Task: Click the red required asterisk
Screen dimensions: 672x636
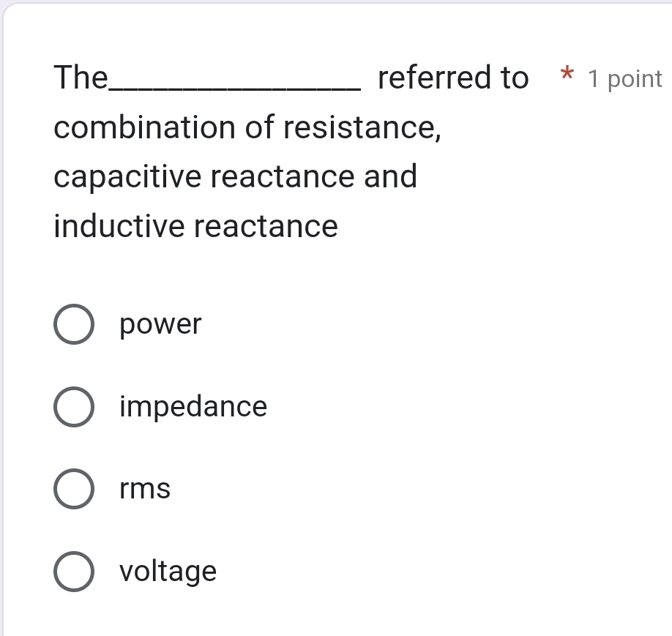Action: (x=565, y=75)
